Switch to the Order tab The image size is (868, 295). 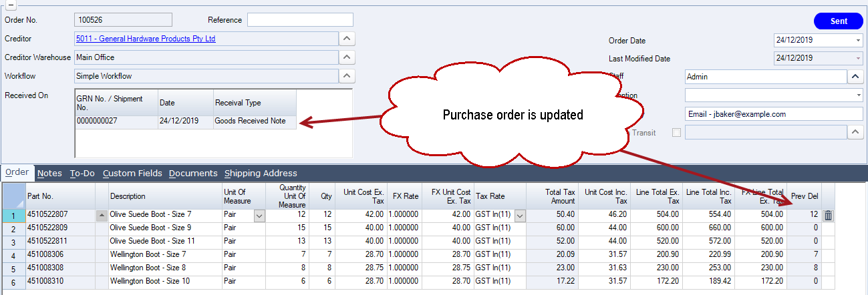(17, 172)
